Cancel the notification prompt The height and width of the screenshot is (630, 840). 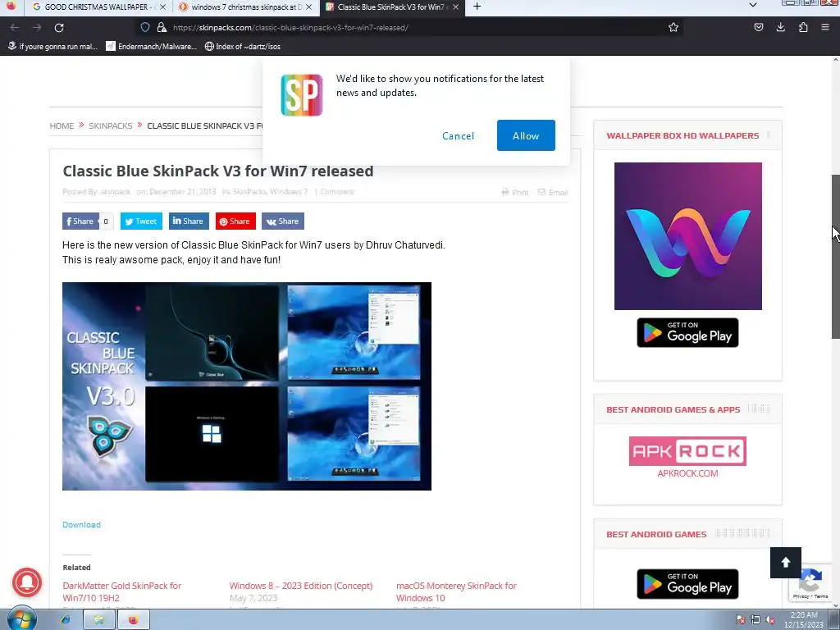pyautogui.click(x=458, y=136)
